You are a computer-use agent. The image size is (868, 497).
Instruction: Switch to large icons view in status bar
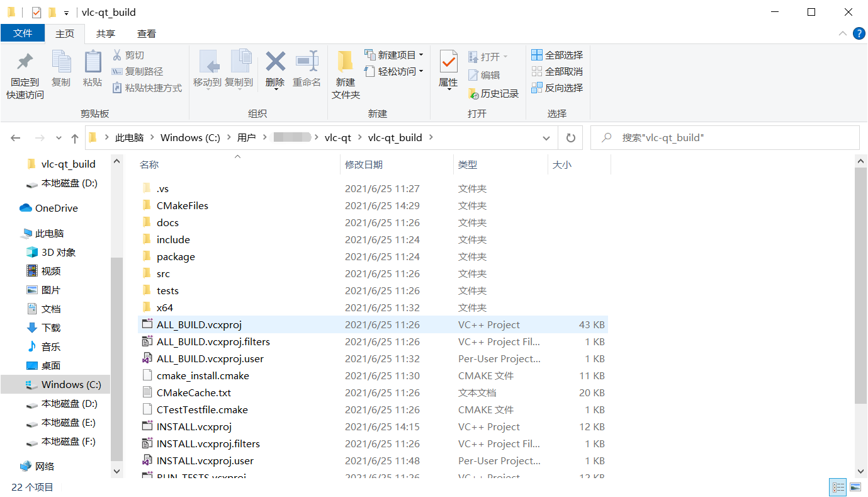pos(855,487)
